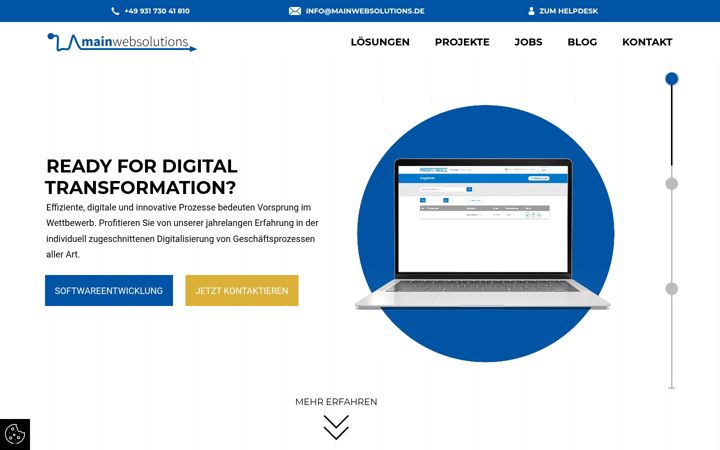Click the phone handset icon in top bar
Image resolution: width=720 pixels, height=450 pixels.
tap(115, 11)
